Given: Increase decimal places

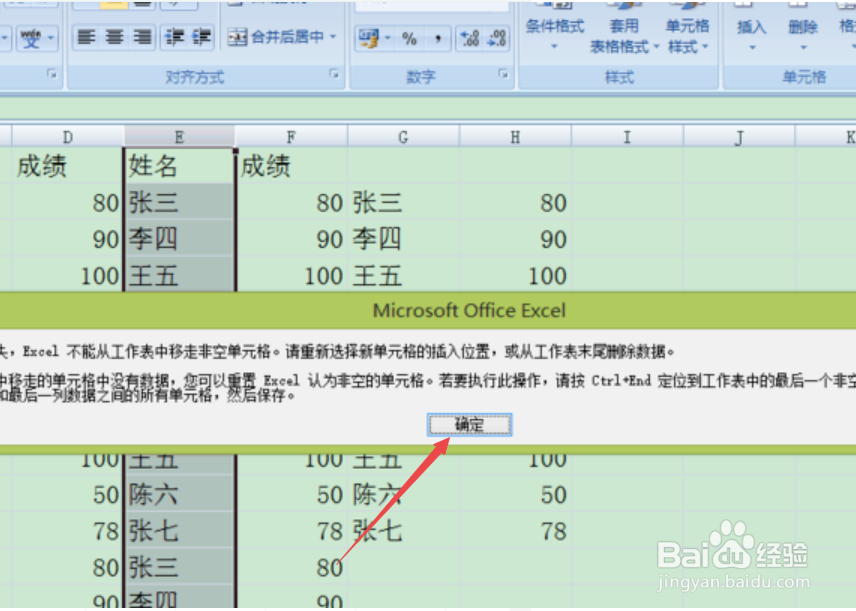Looking at the screenshot, I should coord(469,38).
